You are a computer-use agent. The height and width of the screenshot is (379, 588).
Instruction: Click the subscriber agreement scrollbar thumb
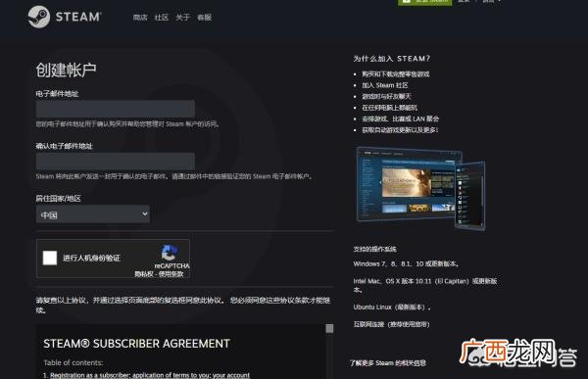coord(329,329)
